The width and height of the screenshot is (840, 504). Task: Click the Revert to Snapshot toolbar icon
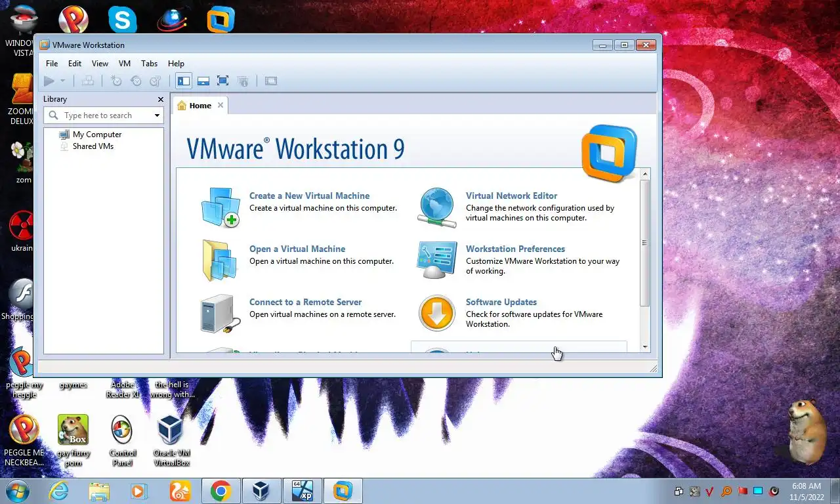click(x=136, y=81)
